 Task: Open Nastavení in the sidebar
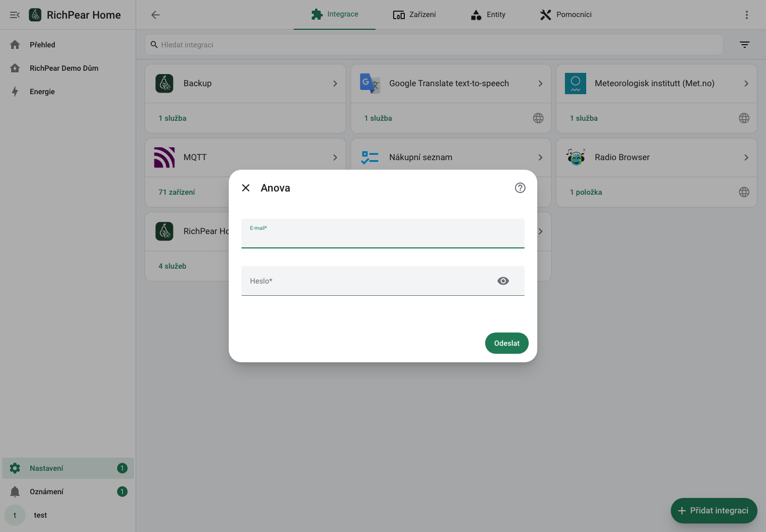(x=68, y=468)
